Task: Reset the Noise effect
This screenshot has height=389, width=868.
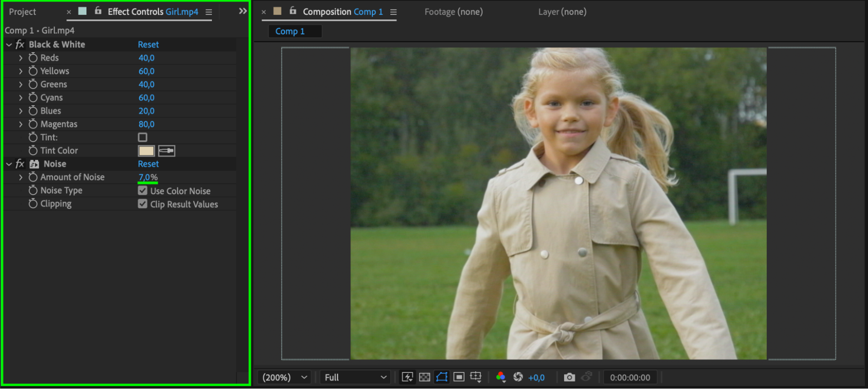Action: tap(148, 164)
